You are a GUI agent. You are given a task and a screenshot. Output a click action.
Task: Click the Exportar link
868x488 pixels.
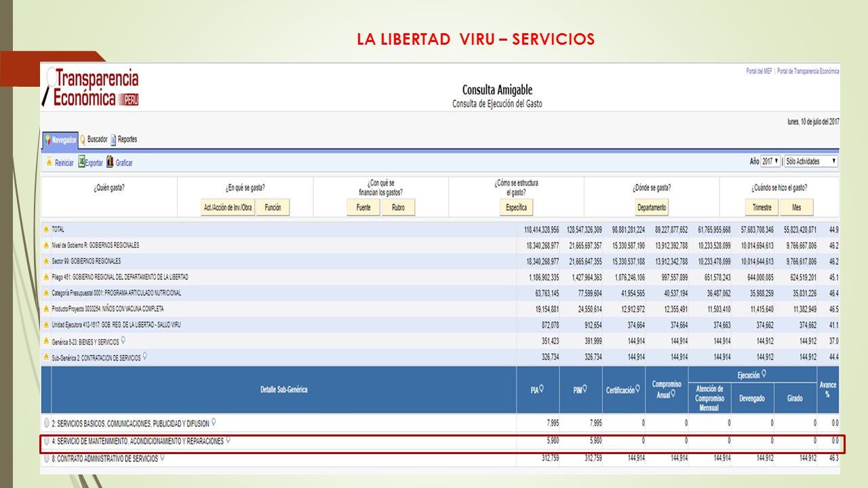tap(94, 163)
